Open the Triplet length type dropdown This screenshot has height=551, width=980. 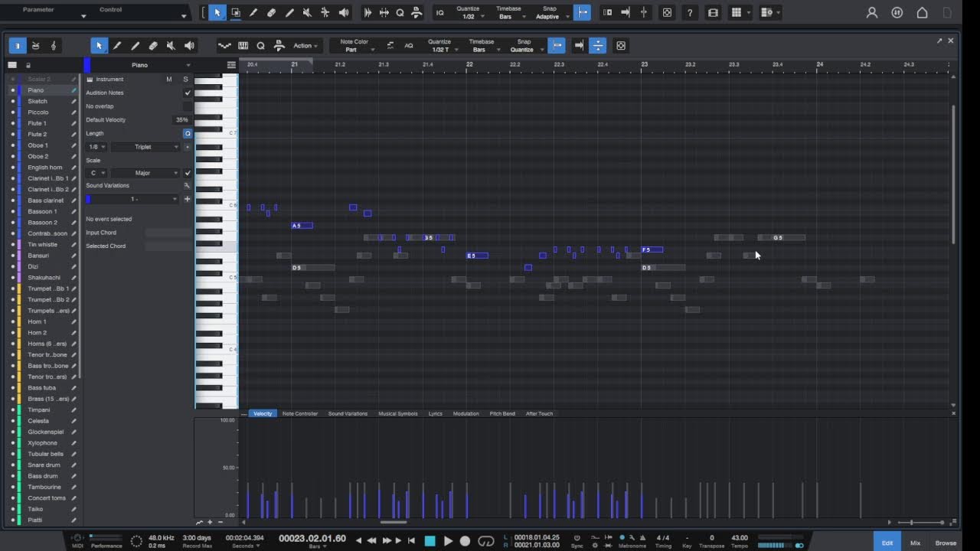(x=145, y=147)
